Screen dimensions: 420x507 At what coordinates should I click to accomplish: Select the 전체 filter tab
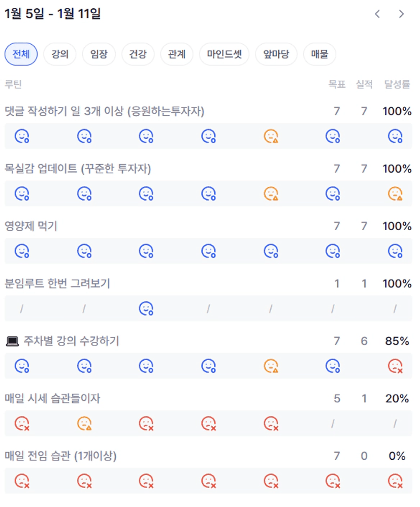pyautogui.click(x=21, y=54)
